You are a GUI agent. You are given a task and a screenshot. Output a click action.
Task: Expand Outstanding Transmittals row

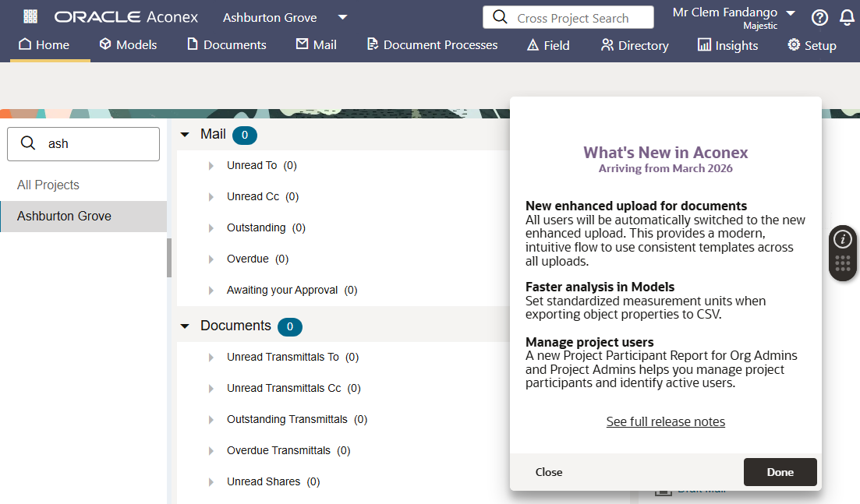211,420
